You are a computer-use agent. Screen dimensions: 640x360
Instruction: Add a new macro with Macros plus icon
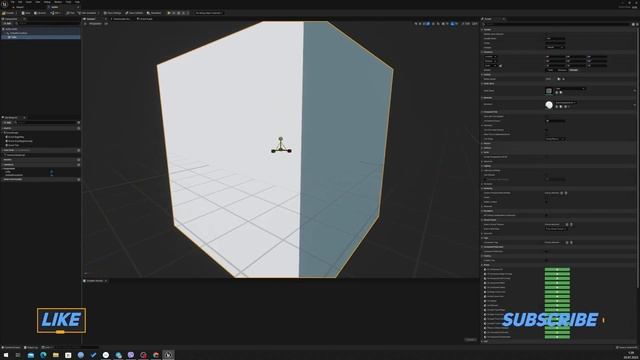pos(78,160)
